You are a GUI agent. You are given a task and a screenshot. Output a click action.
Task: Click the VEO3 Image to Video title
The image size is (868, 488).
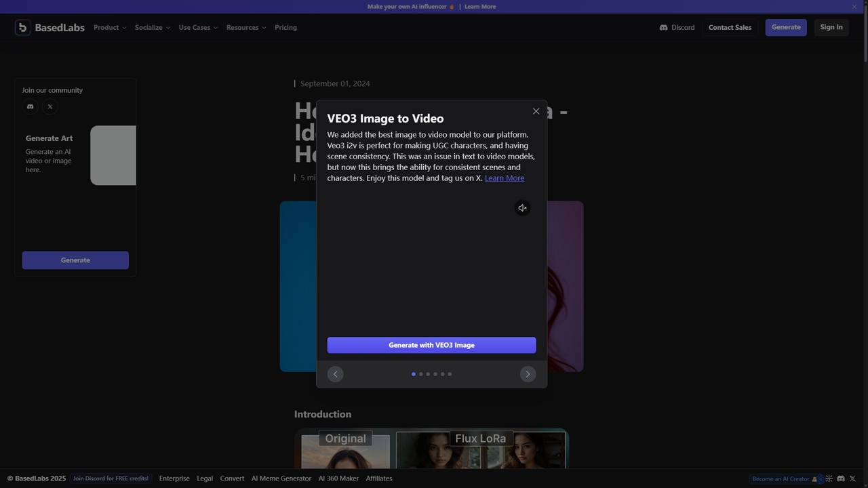coord(385,119)
